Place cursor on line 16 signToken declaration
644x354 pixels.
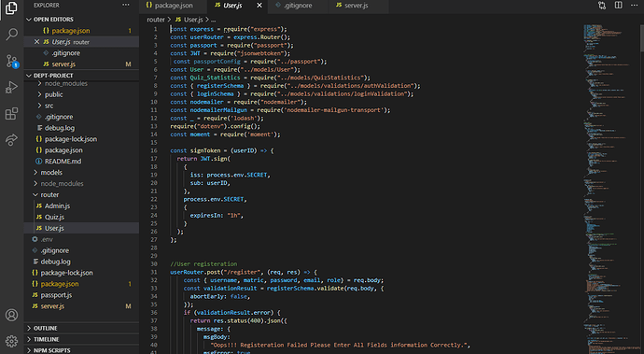pyautogui.click(x=222, y=150)
